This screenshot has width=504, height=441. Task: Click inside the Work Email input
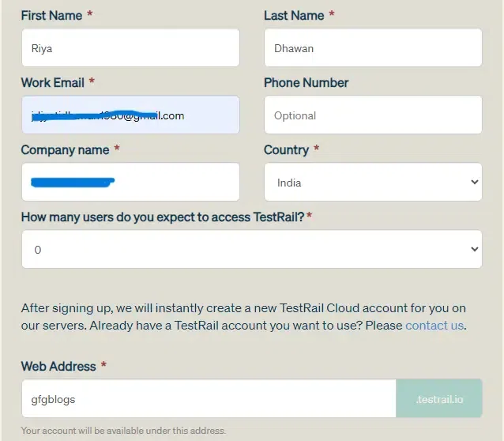130,115
